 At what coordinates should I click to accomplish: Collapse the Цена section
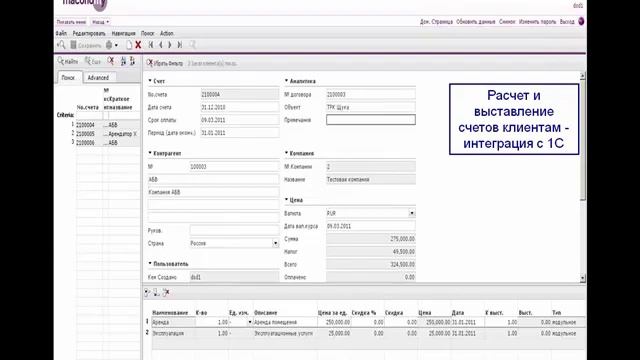pyautogui.click(x=286, y=200)
